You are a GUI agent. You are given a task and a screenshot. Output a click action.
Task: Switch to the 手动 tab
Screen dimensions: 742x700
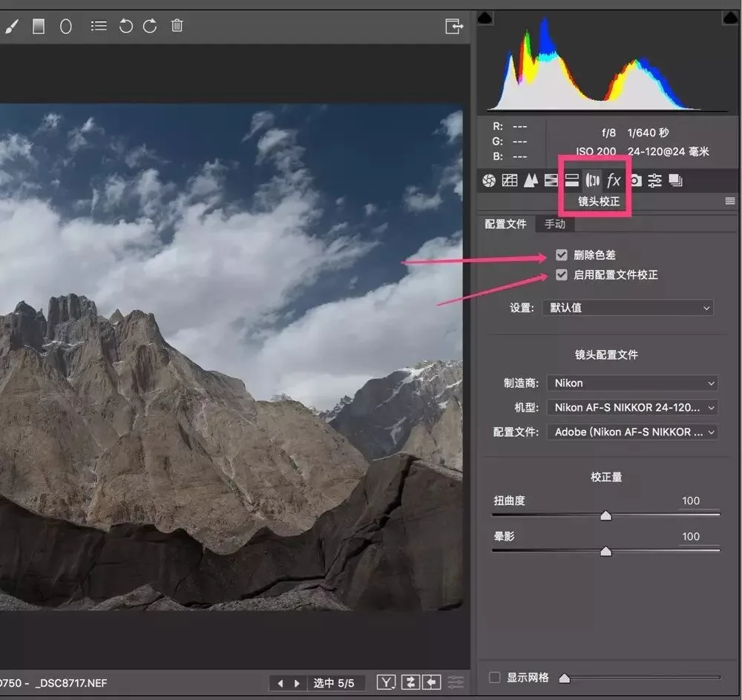tap(555, 224)
